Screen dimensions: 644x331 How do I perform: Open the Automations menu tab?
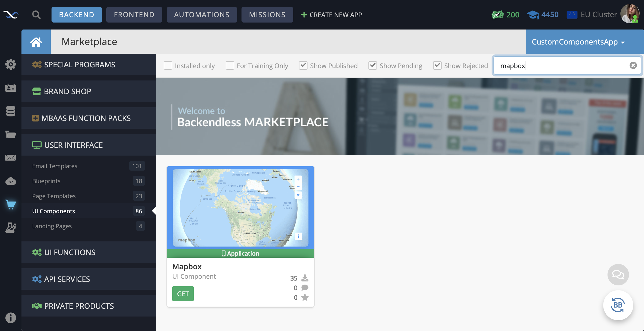coord(202,14)
